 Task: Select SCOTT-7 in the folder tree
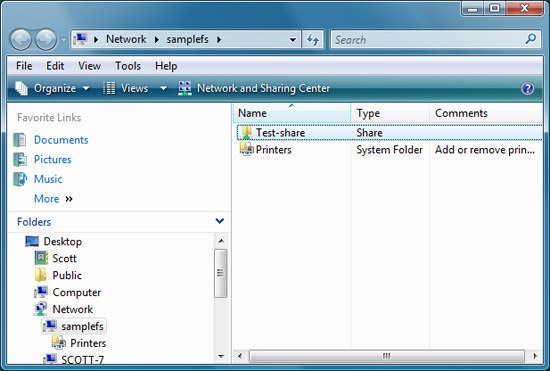coord(82,359)
